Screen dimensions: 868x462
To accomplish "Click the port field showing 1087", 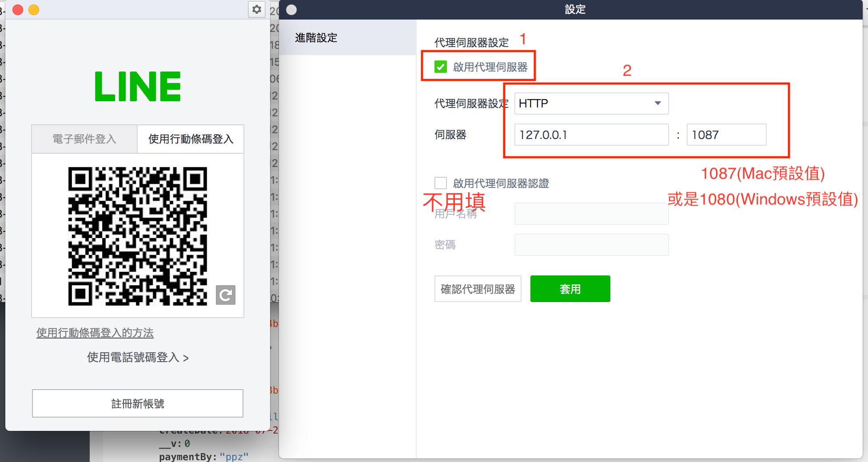I will (x=726, y=135).
